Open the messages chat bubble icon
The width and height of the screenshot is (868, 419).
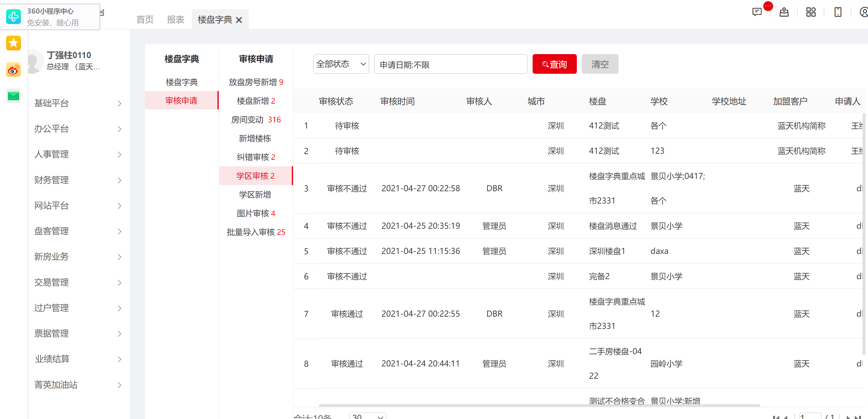click(757, 13)
